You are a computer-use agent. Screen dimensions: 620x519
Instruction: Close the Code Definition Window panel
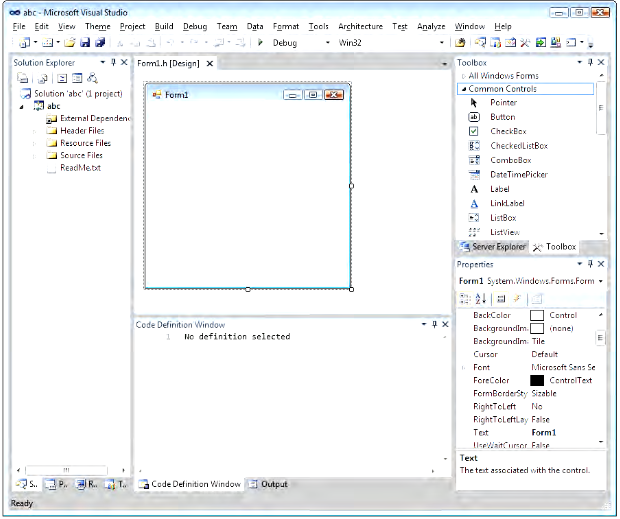pyautogui.click(x=445, y=325)
